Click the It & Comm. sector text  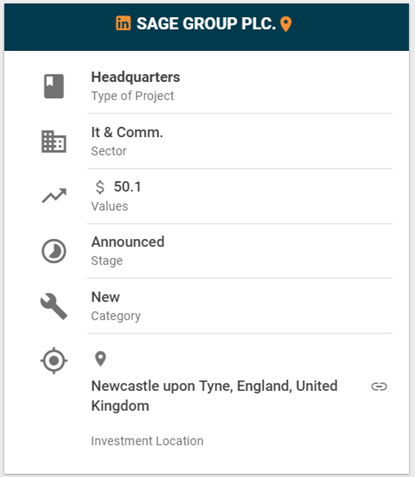click(x=127, y=132)
